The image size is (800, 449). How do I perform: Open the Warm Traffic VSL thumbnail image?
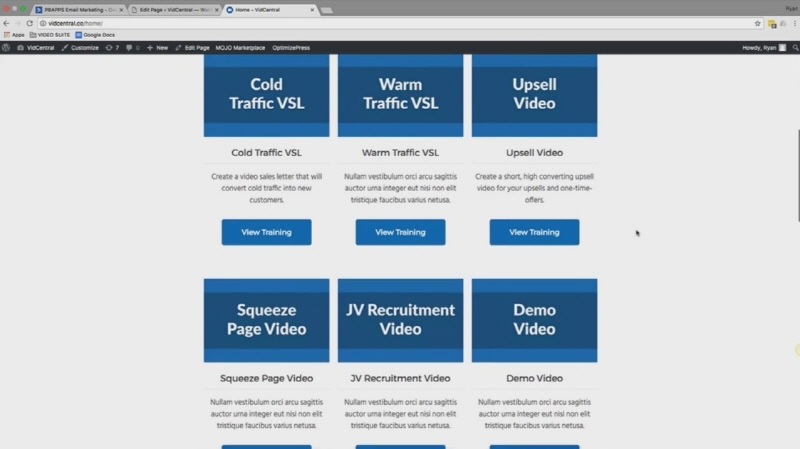click(x=401, y=95)
